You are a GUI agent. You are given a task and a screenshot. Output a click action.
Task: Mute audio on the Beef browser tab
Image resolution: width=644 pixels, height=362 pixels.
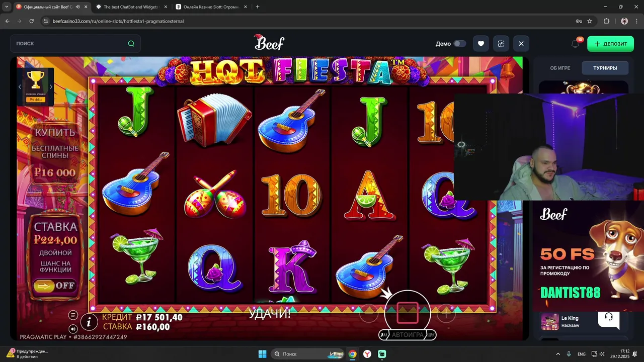coord(78,7)
